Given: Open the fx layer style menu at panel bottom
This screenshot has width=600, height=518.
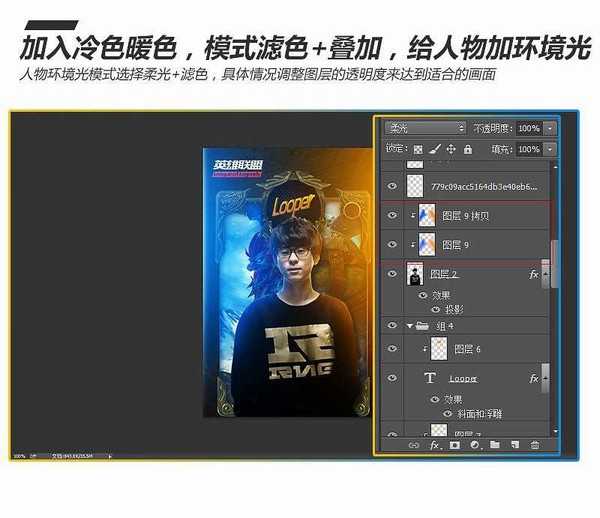Looking at the screenshot, I should [435, 444].
